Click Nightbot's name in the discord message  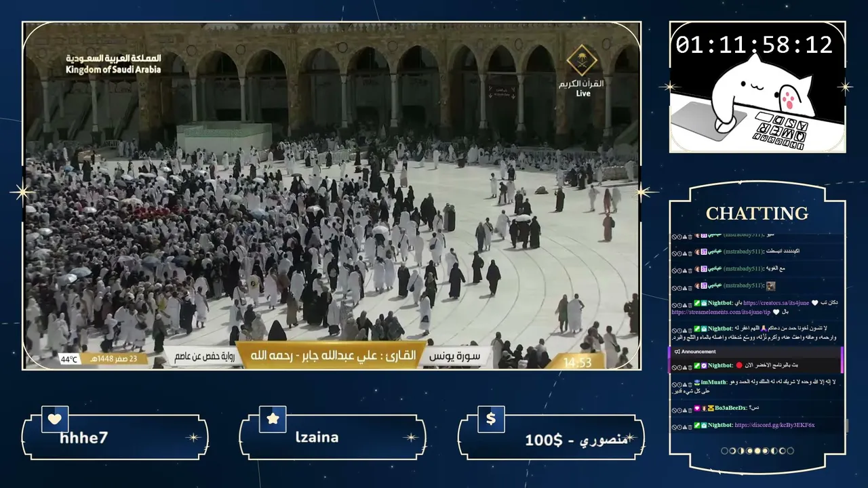click(x=720, y=426)
